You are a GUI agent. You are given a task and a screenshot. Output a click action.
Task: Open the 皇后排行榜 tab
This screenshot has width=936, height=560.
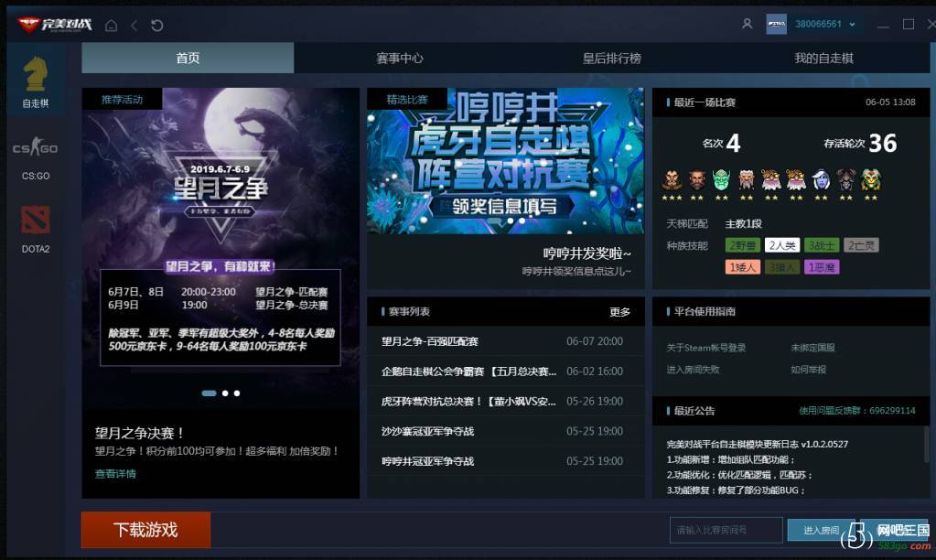coord(611,58)
